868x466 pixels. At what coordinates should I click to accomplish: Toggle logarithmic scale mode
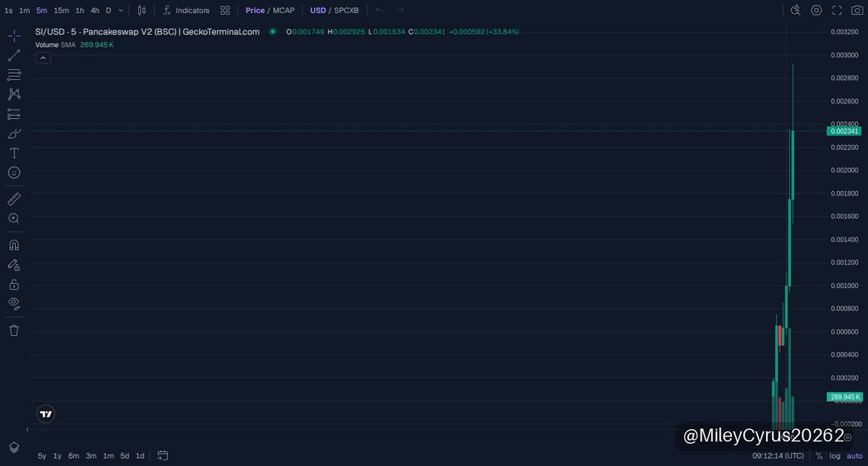click(x=833, y=456)
